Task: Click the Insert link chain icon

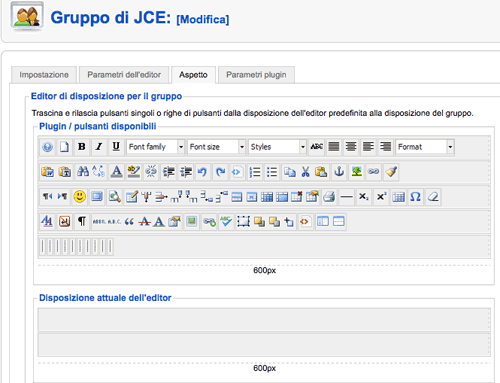Action: 374,172
